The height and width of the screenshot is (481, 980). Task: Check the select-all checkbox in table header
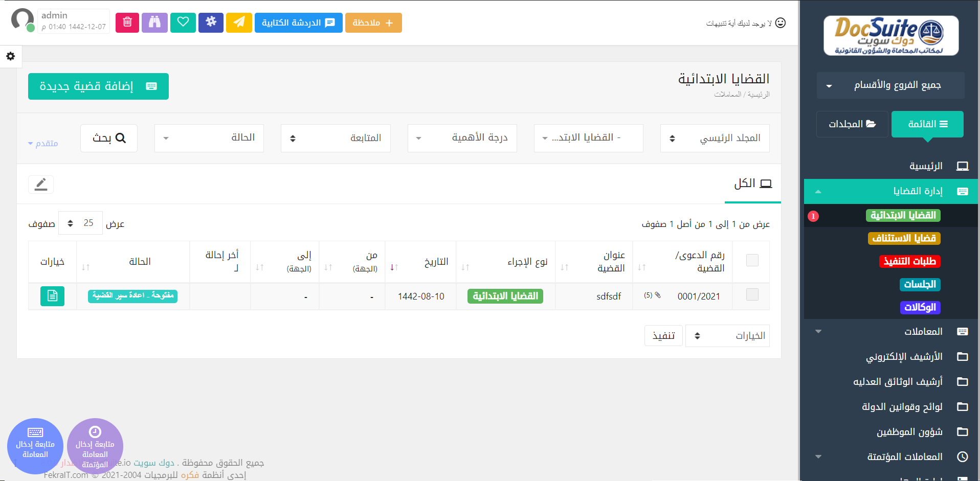point(752,260)
